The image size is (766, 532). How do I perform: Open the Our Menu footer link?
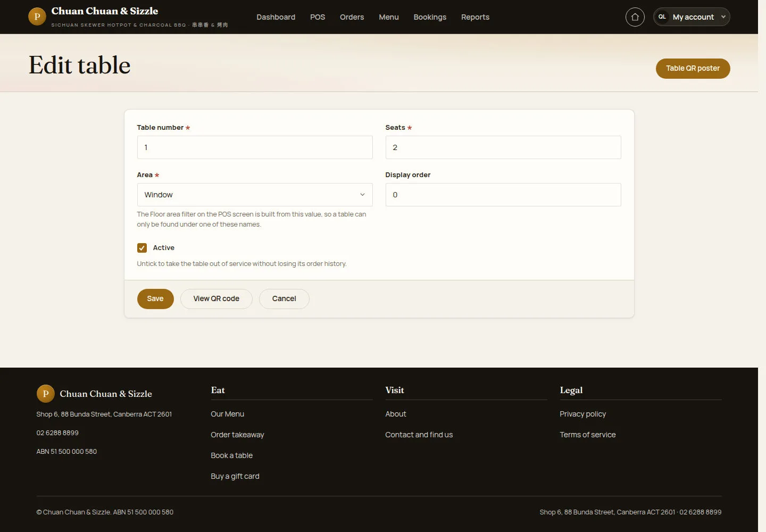point(228,414)
